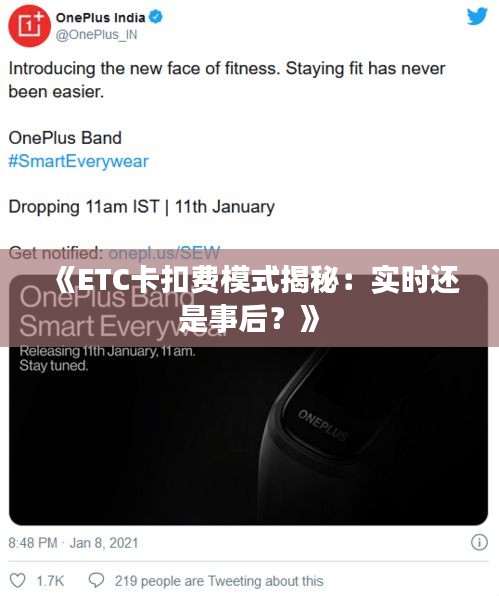Open the onepl.us/SEW link

[164, 253]
